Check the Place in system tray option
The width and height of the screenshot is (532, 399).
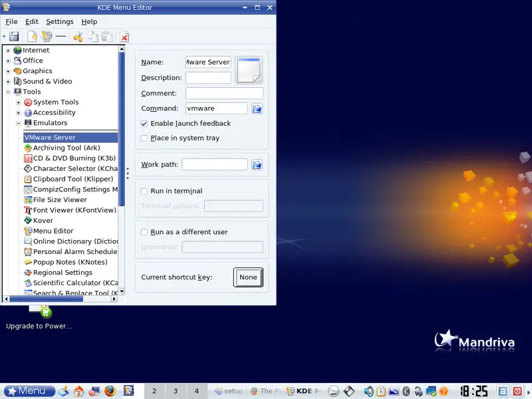pyautogui.click(x=144, y=138)
